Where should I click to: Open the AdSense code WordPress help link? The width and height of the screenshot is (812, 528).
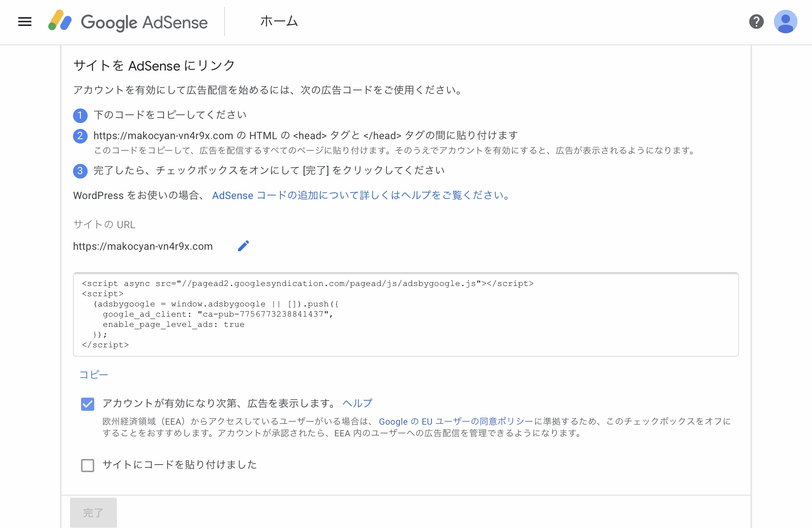(361, 195)
